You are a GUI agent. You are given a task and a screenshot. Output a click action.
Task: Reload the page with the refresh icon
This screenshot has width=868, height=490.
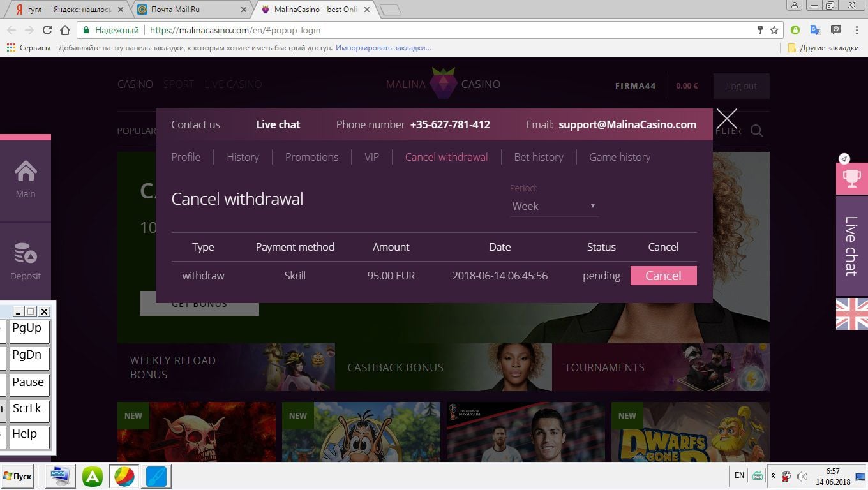click(47, 30)
